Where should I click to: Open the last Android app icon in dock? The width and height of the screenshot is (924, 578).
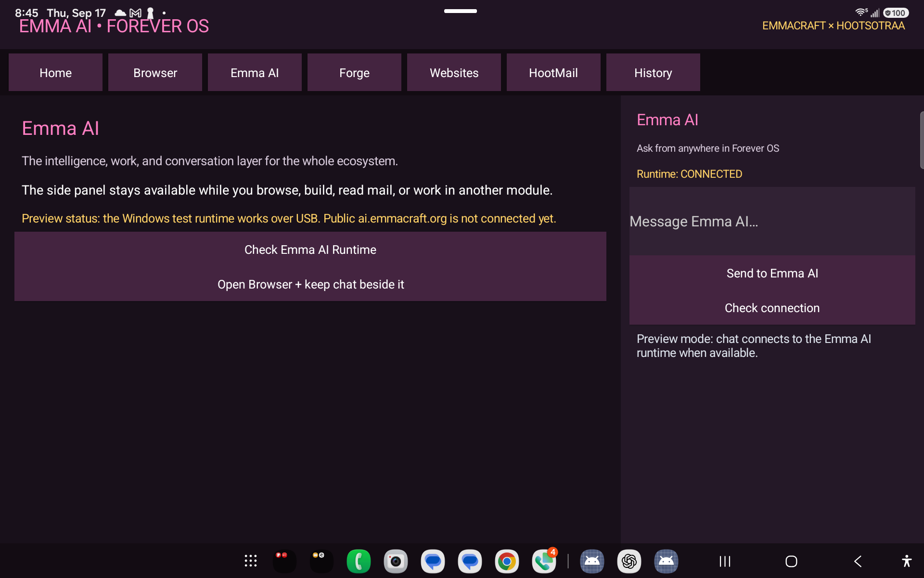(x=666, y=561)
